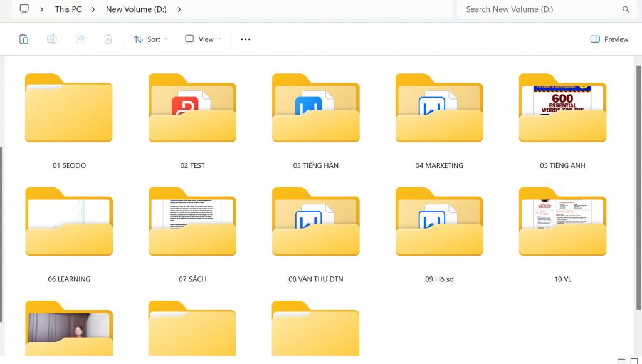Select the Rename icon

[x=51, y=39]
